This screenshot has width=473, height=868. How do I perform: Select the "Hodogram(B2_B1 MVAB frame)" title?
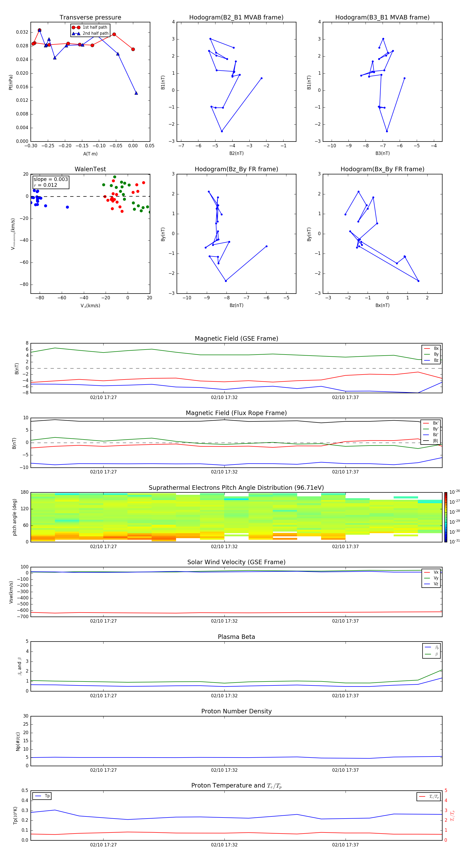236,18
